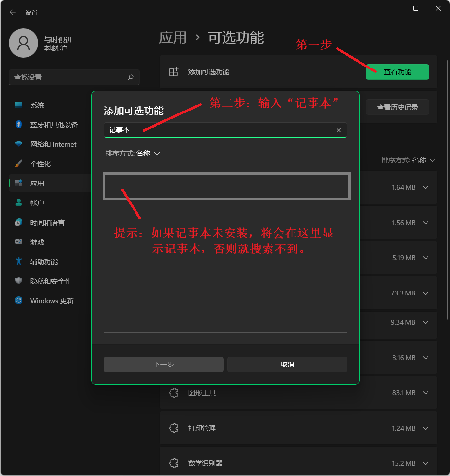The image size is (450, 476).
Task: Expand the 图形工具 83.1 MB entry
Action: pos(425,393)
